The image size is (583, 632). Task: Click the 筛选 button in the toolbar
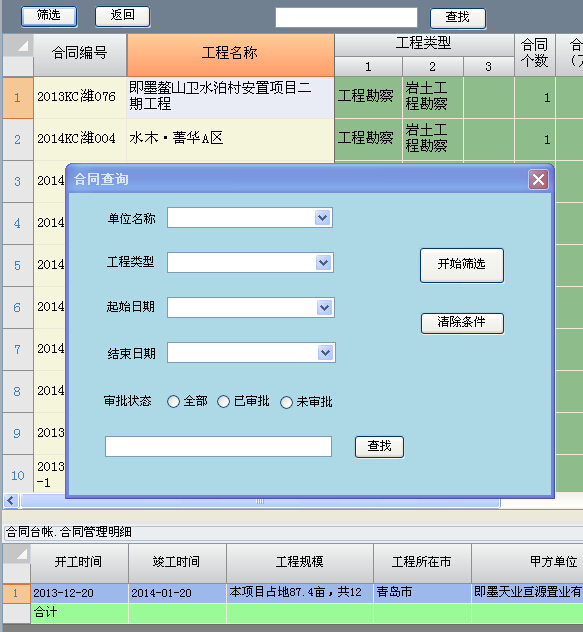point(49,16)
